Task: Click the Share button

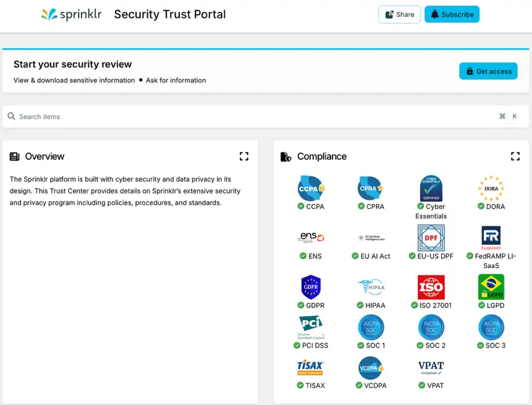Action: point(399,14)
